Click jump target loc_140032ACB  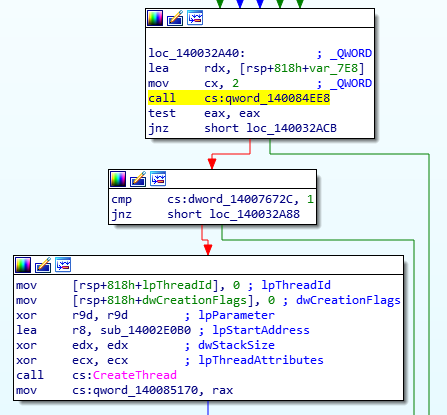(x=292, y=128)
